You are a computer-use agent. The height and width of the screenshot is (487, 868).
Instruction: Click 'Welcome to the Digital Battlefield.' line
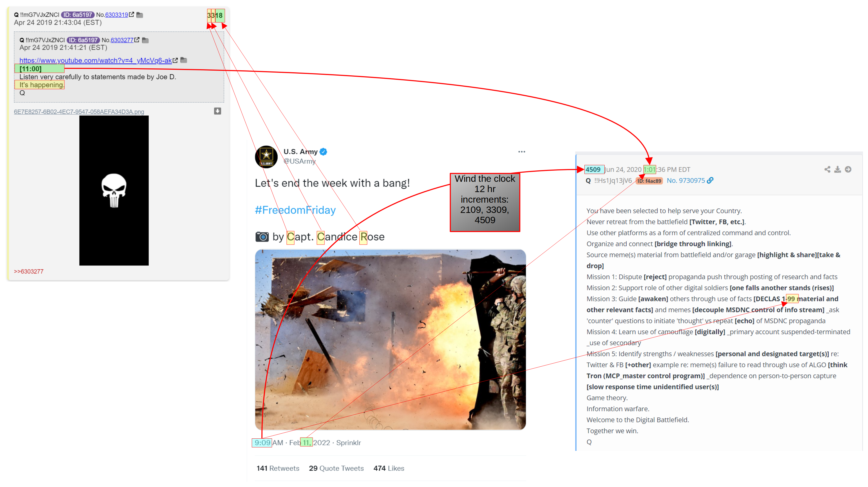(637, 420)
